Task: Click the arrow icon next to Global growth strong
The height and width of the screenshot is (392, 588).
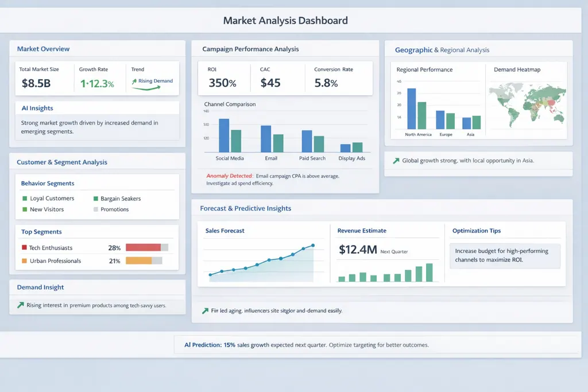Action: [396, 161]
